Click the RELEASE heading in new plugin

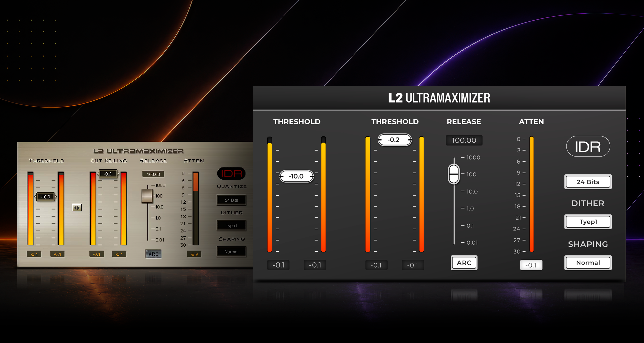coord(464,122)
